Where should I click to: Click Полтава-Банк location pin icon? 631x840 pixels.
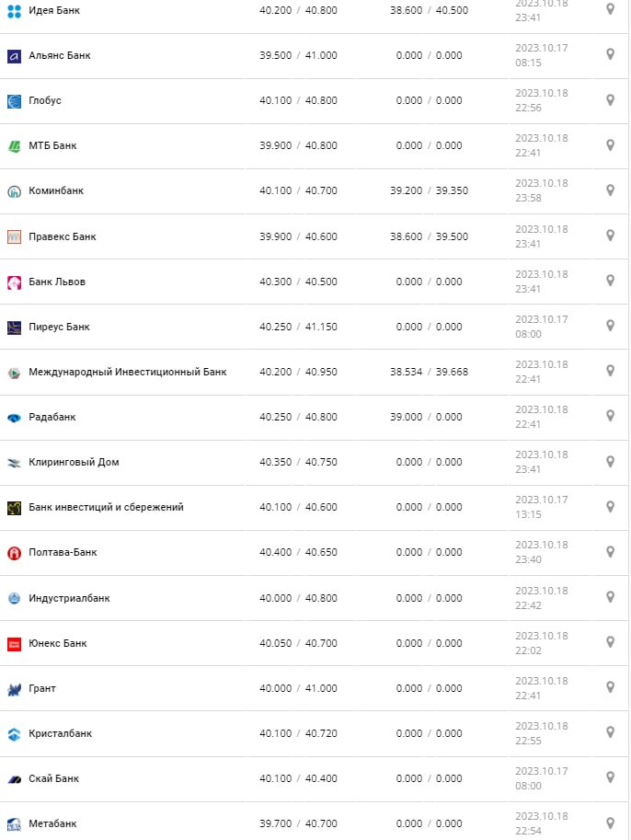pyautogui.click(x=610, y=551)
